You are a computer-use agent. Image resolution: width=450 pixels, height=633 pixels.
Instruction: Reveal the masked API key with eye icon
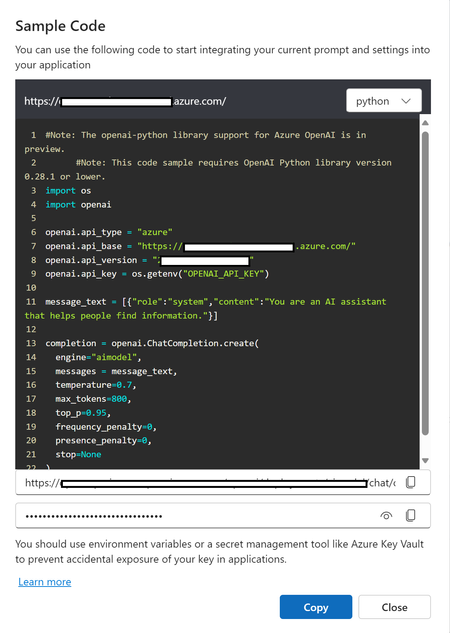click(386, 516)
